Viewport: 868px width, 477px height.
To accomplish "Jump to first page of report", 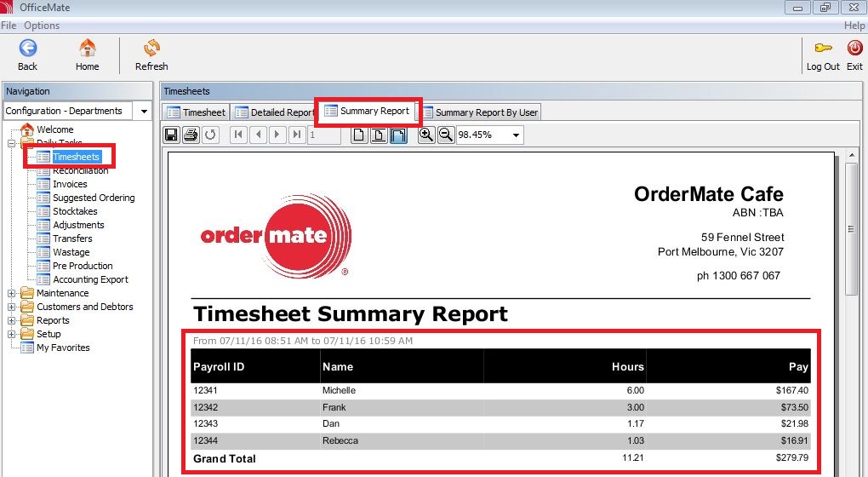I will click(238, 135).
